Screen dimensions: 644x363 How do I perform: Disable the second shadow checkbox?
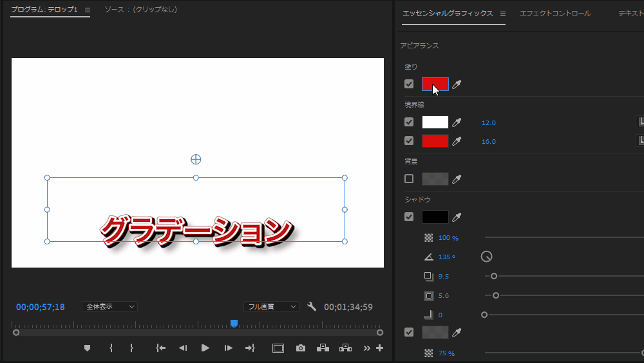tap(409, 332)
